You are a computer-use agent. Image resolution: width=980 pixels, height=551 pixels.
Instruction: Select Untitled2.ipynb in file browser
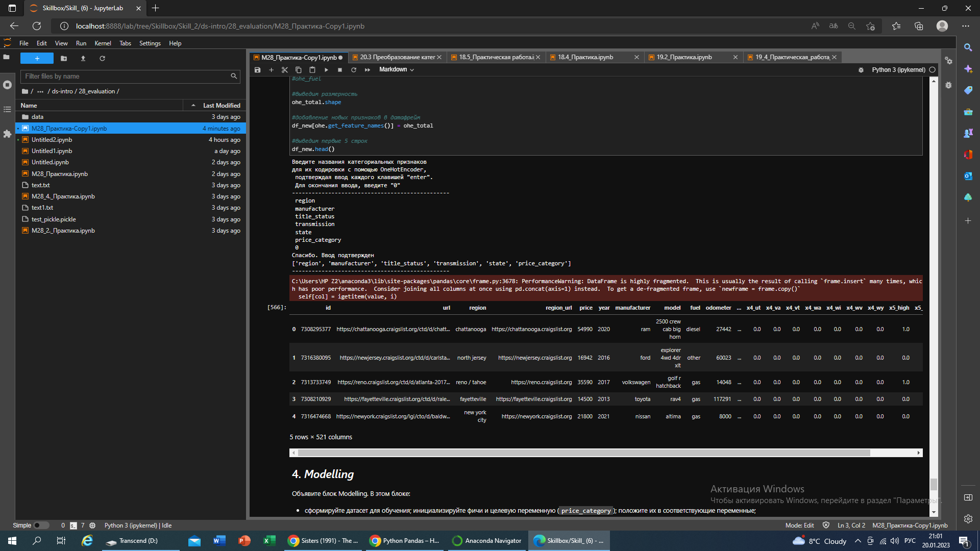tap(131, 140)
